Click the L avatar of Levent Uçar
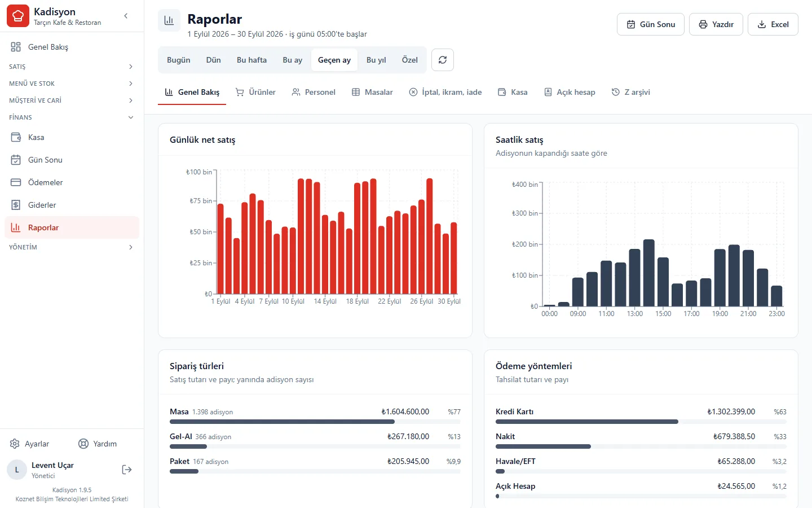This screenshot has width=812, height=508. point(17,470)
